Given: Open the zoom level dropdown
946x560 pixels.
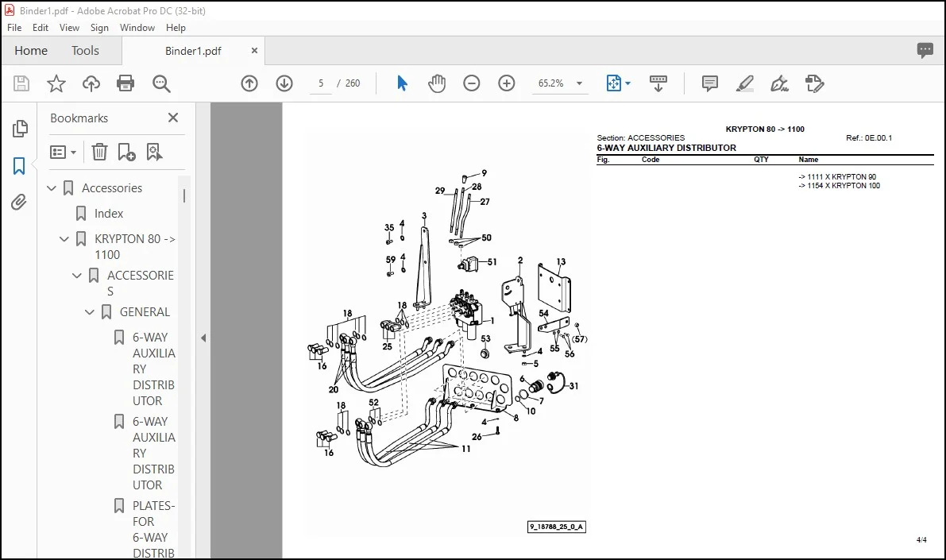Looking at the screenshot, I should 579,83.
